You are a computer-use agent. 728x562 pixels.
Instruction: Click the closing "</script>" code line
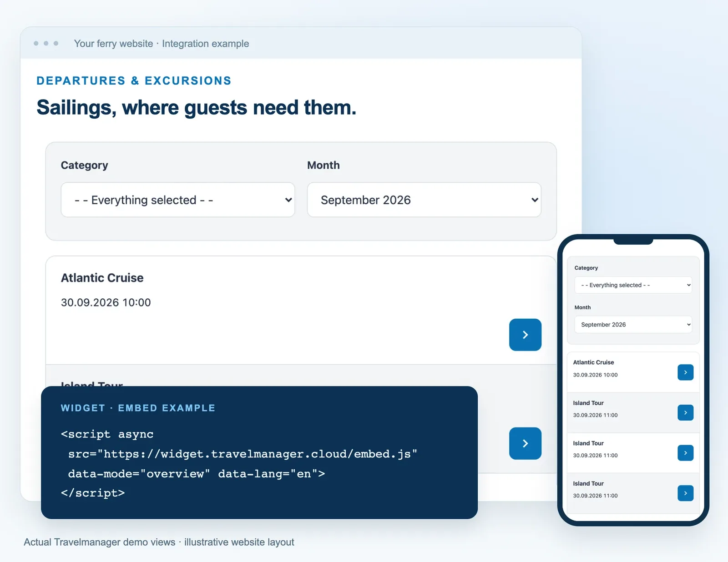tap(93, 493)
